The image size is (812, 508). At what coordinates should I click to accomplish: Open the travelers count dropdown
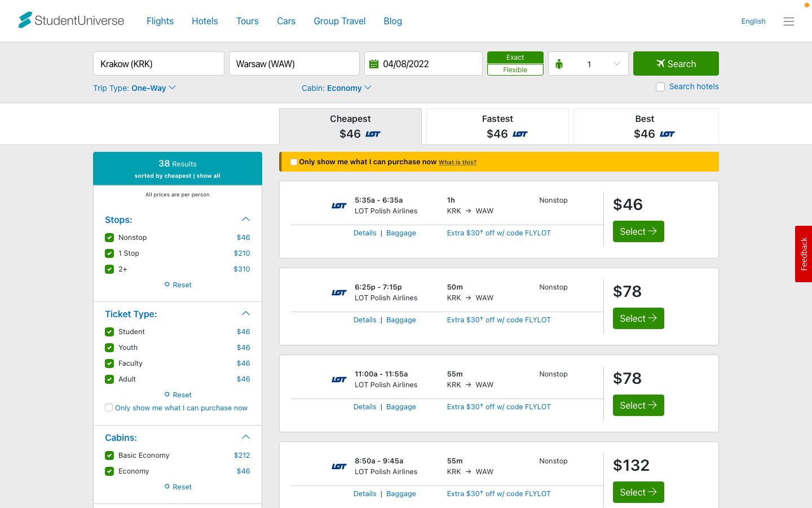coord(588,64)
